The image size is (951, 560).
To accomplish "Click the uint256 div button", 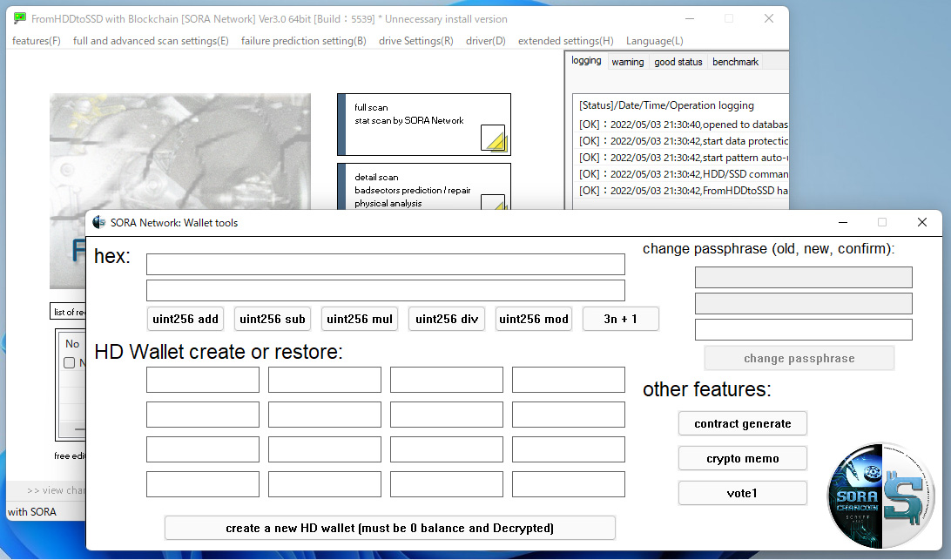I will [447, 319].
